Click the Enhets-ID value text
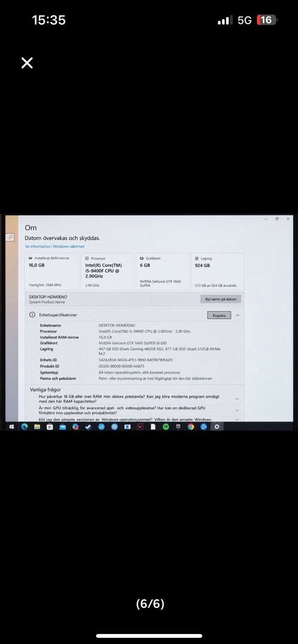 136,360
